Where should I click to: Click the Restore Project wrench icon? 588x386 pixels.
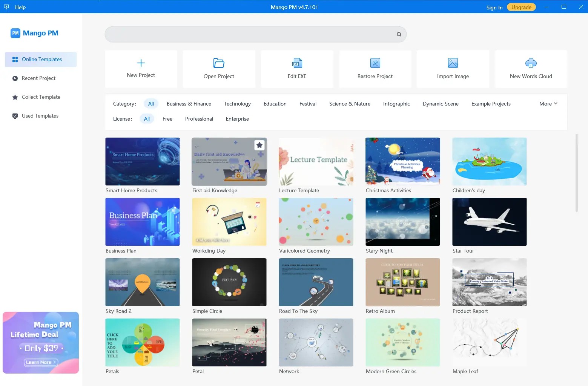click(x=375, y=63)
